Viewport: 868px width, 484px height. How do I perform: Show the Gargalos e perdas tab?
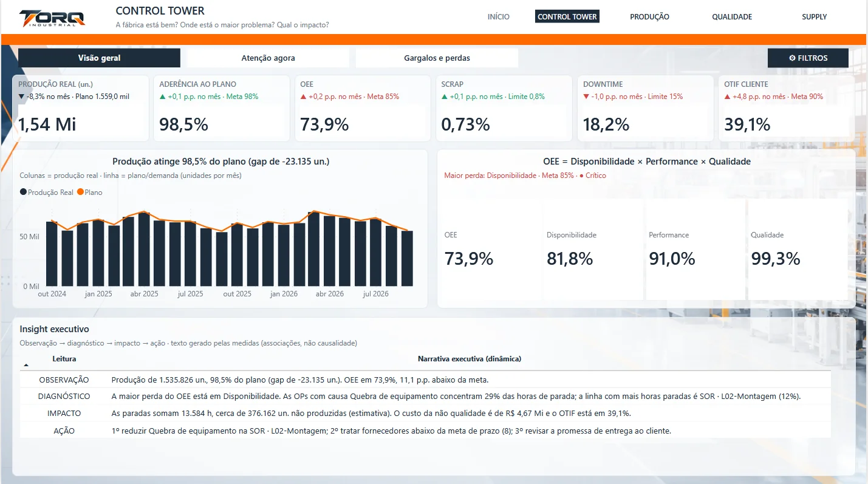point(437,58)
